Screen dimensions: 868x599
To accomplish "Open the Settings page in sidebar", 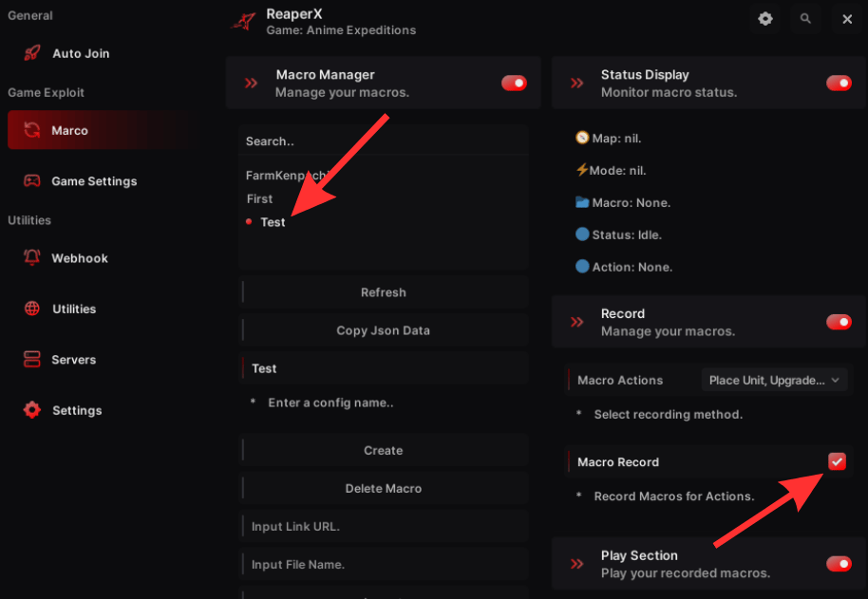I will 103,410.
